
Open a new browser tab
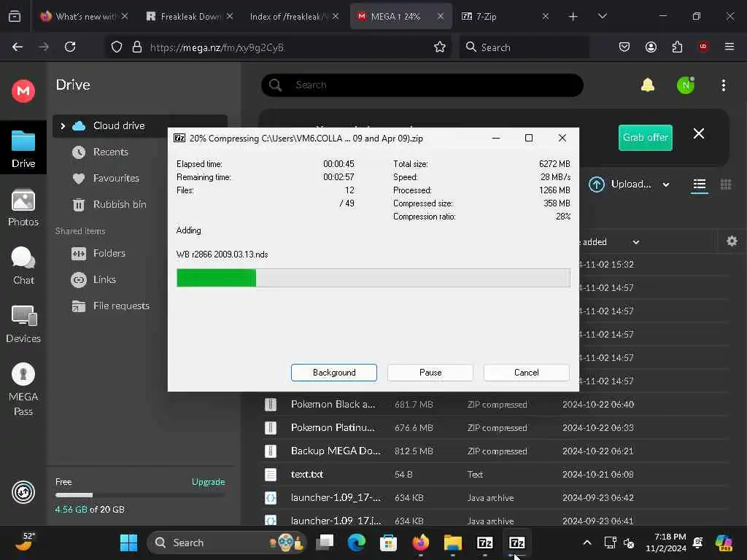coord(573,16)
